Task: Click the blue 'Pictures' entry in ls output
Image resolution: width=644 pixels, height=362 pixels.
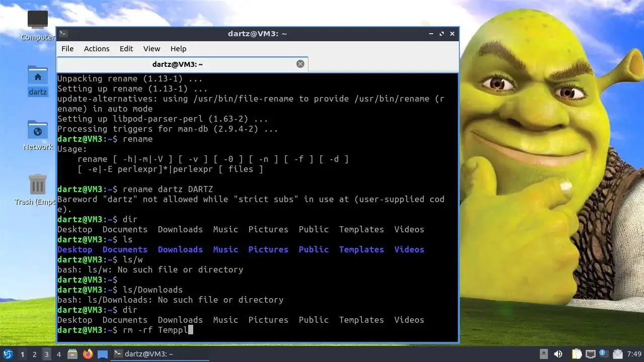Action: pyautogui.click(x=268, y=249)
